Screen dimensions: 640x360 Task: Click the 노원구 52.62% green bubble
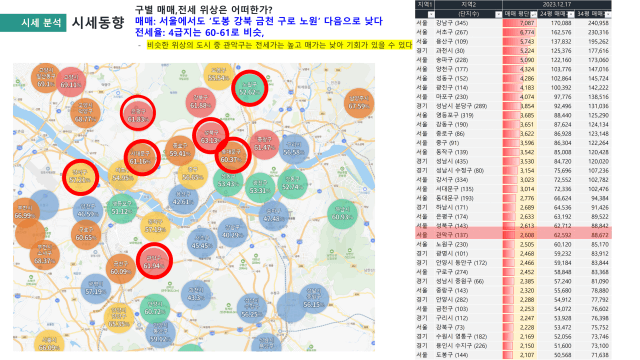249,88
